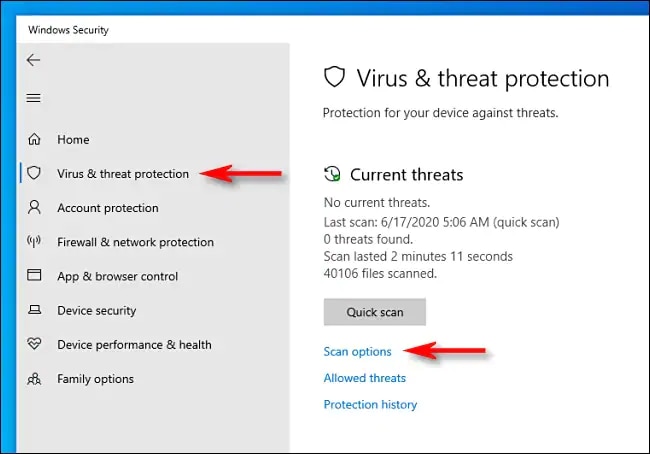Open the hamburger navigation menu
650x454 pixels.
click(34, 98)
